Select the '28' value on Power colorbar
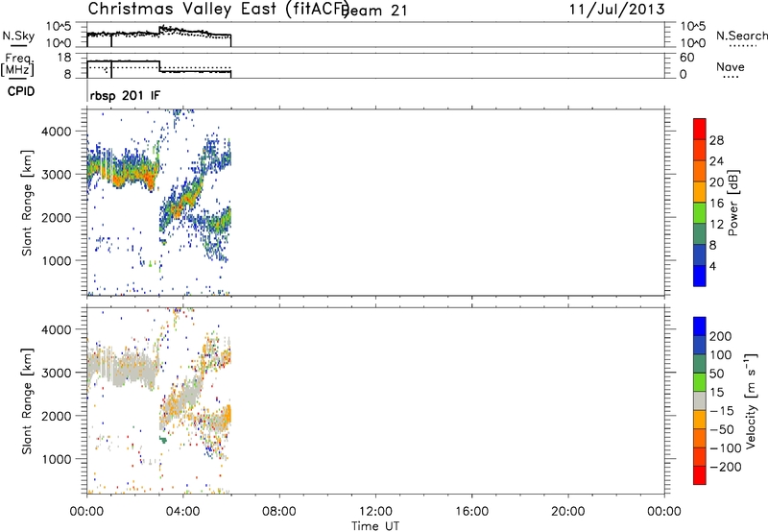The width and height of the screenshot is (768, 532). click(716, 140)
